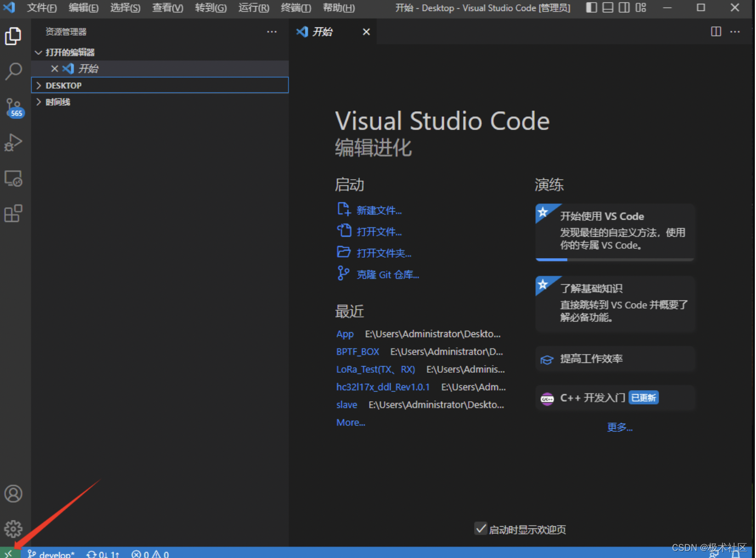Open the customize layout icon

tap(641, 8)
